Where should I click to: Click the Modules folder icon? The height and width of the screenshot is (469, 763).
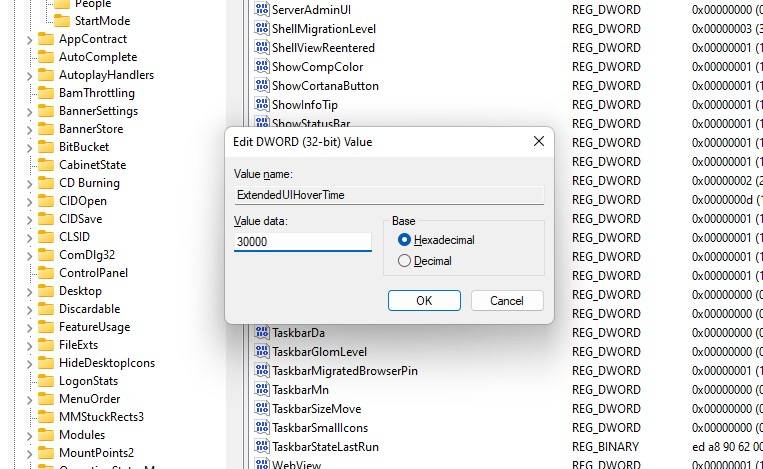tap(46, 435)
